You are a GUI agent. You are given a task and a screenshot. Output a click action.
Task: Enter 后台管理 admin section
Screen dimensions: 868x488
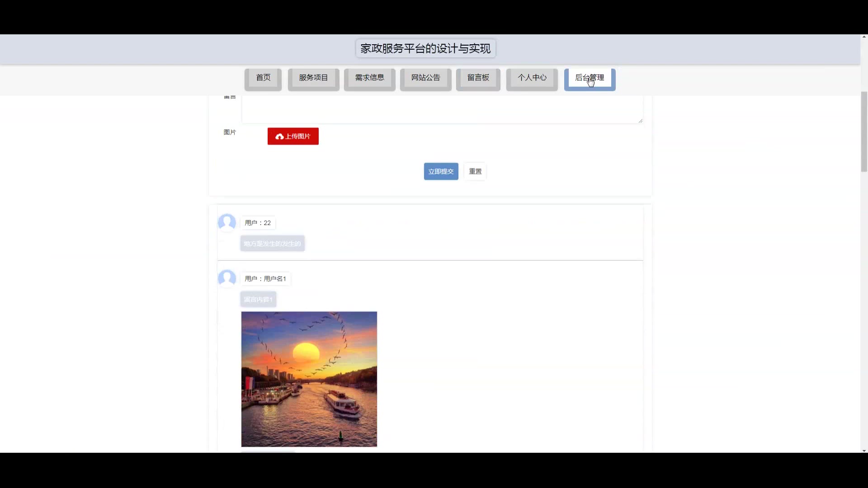point(590,78)
